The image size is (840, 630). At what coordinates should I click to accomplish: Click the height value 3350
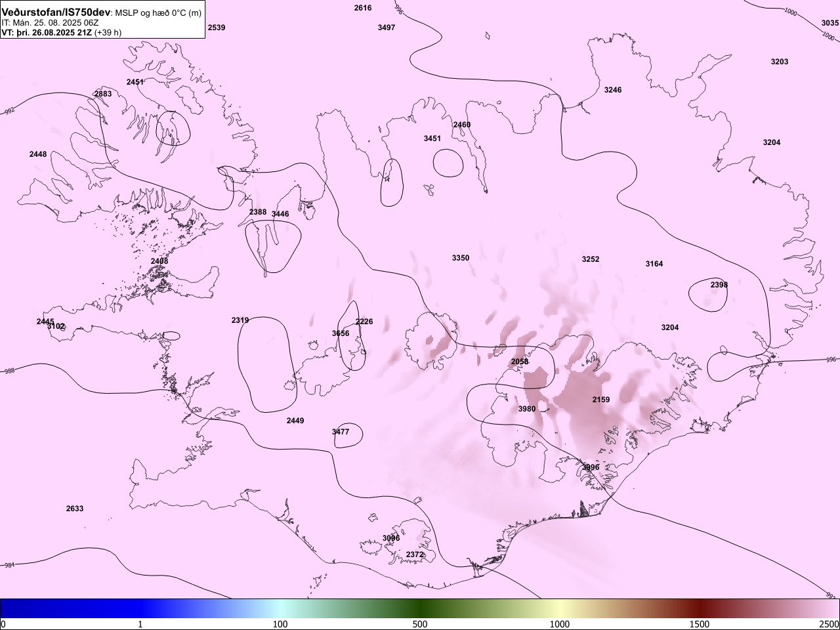point(461,258)
